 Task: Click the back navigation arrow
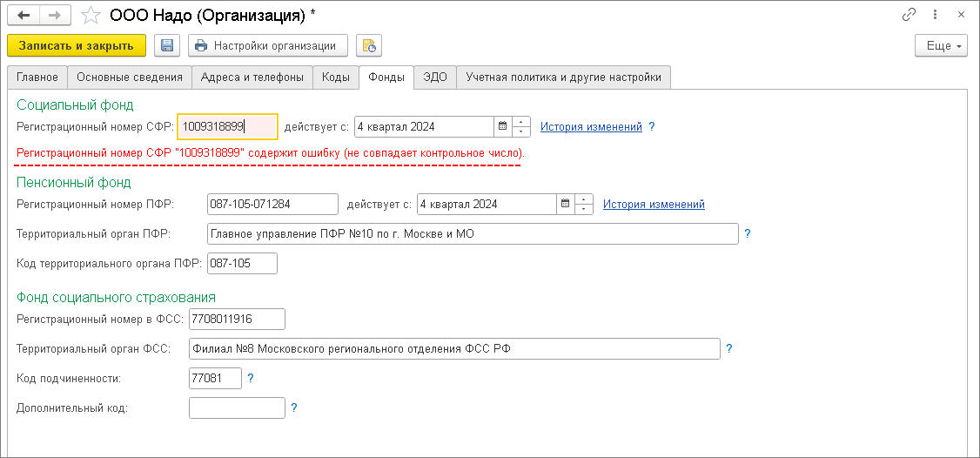[x=23, y=16]
